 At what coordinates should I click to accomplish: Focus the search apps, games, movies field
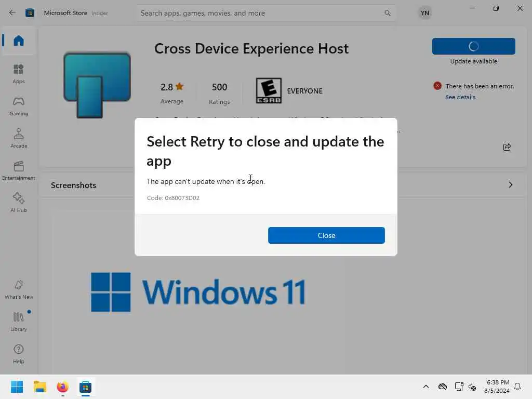click(x=265, y=13)
